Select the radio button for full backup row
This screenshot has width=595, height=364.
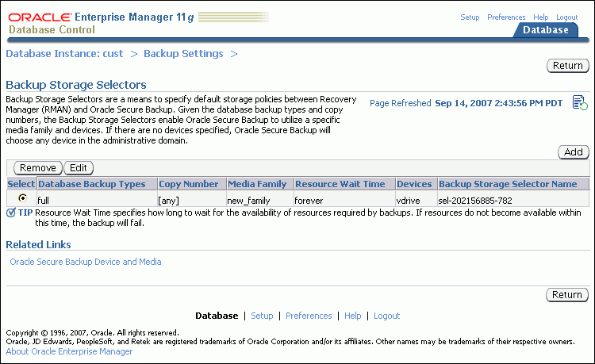pyautogui.click(x=23, y=198)
